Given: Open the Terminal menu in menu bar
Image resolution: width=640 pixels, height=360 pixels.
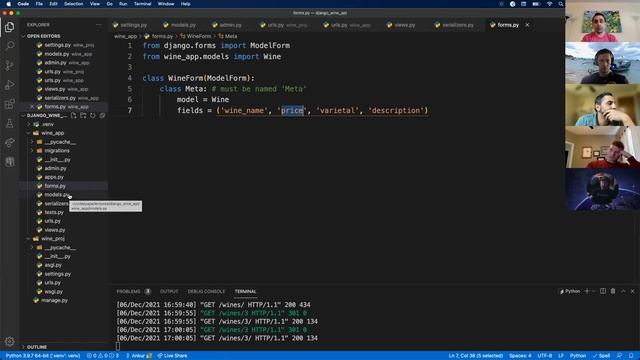Looking at the screenshot, I should coord(142,4).
